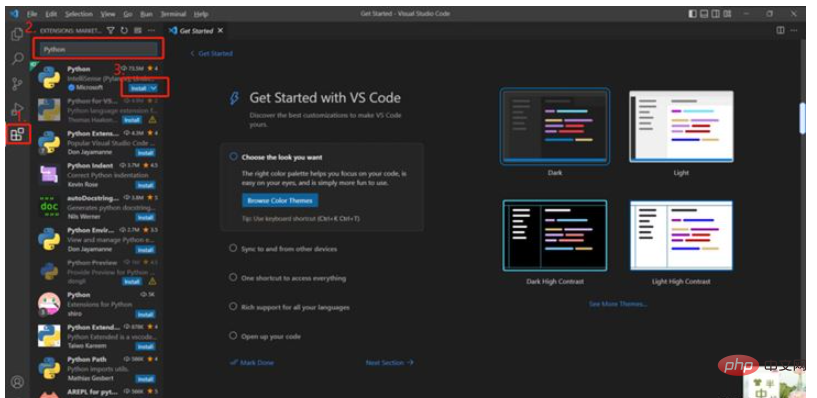Image resolution: width=817 pixels, height=398 pixels.
Task: Open the Run menu
Action: pyautogui.click(x=146, y=14)
